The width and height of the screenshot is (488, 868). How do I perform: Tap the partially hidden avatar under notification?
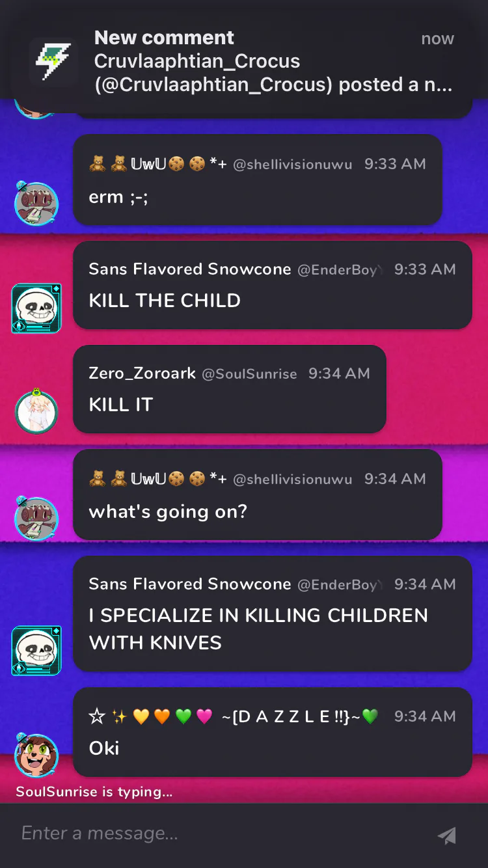coord(36,109)
